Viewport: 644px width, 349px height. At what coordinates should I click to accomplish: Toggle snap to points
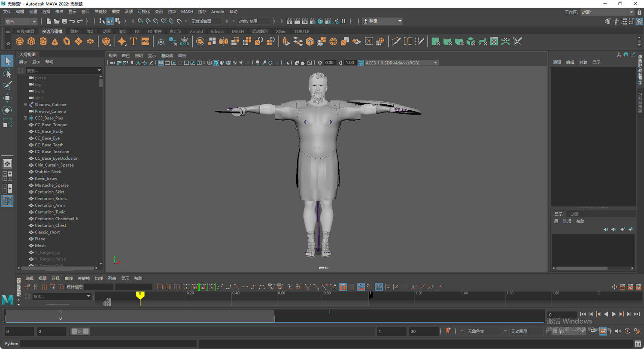156,21
